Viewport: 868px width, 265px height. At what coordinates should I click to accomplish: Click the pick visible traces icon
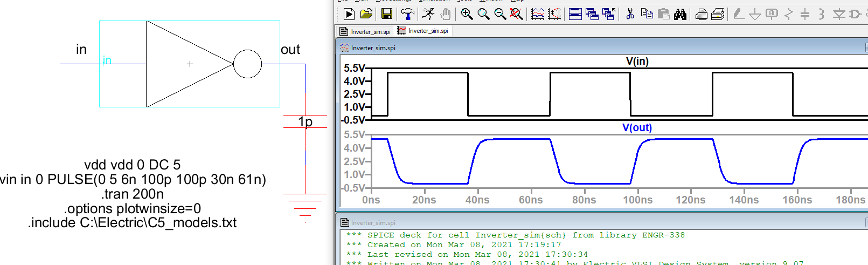click(x=538, y=15)
